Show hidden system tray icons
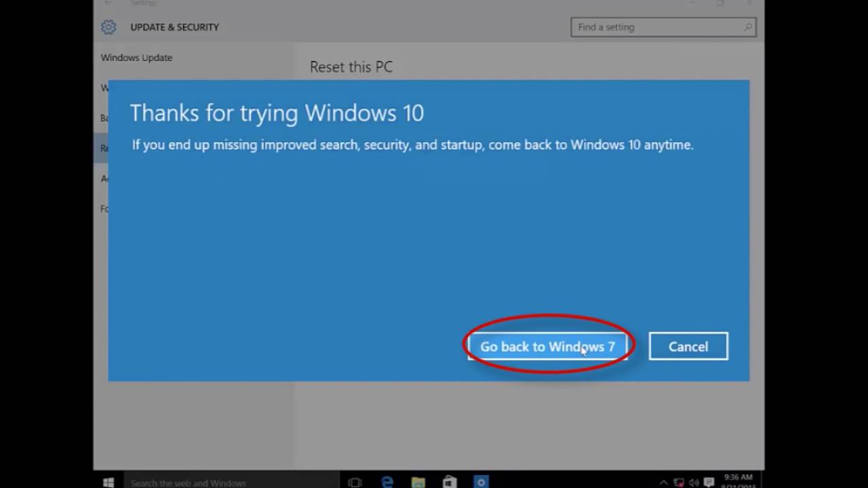Image resolution: width=868 pixels, height=488 pixels. (x=664, y=483)
